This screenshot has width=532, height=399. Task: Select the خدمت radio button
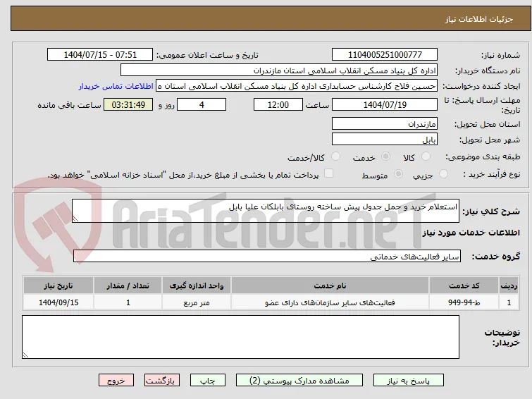[x=385, y=156]
